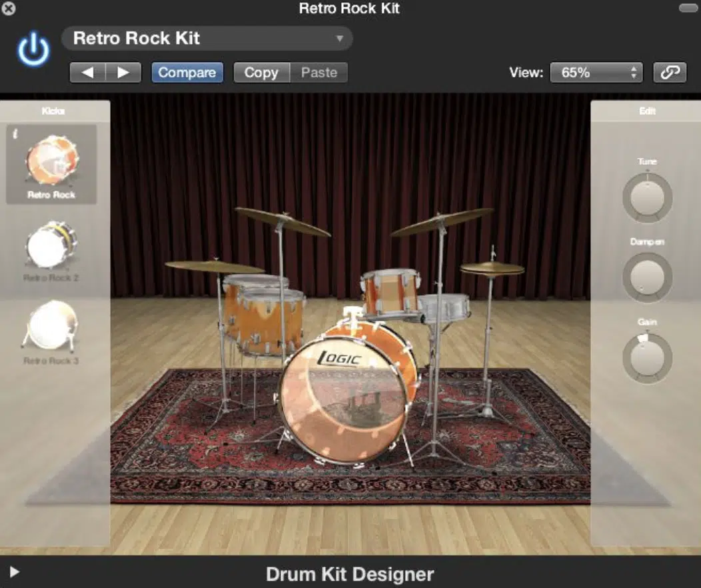Go to the next preset arrow
Image resolution: width=701 pixels, height=588 pixels.
pyautogui.click(x=123, y=73)
